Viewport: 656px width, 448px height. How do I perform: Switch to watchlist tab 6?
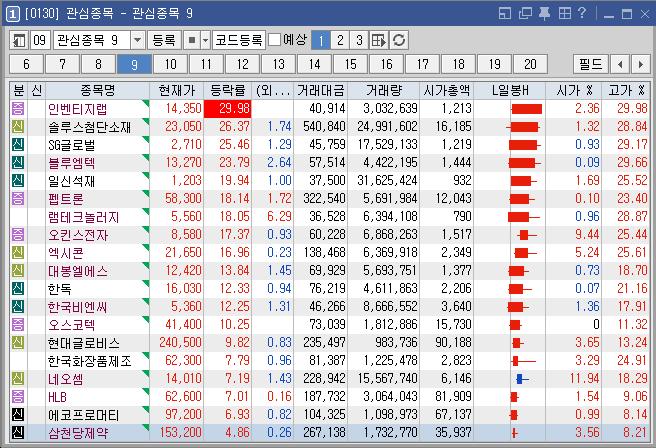[26, 64]
